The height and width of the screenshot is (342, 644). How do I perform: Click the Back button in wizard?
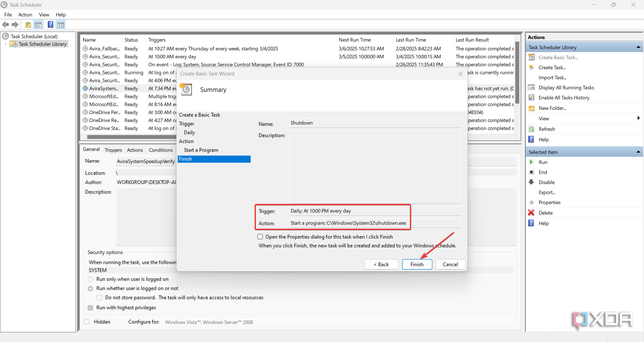(x=381, y=264)
